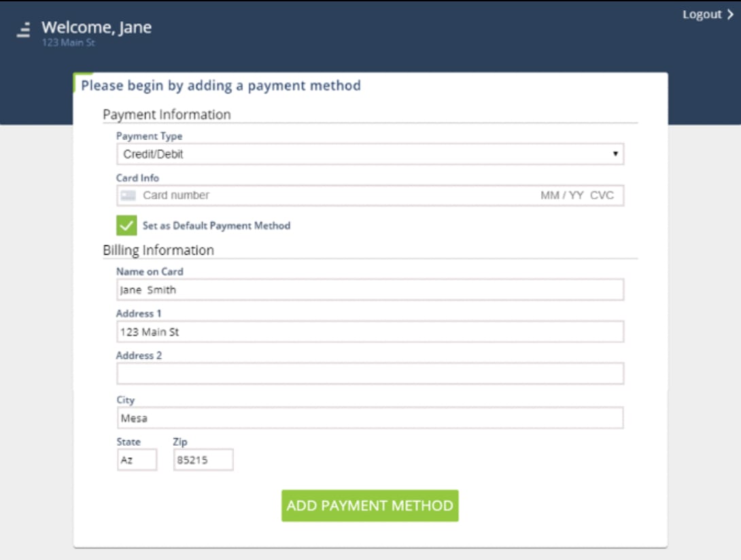This screenshot has height=560, width=741.
Task: Click the "Welcome, Jane" header text
Action: tap(97, 27)
